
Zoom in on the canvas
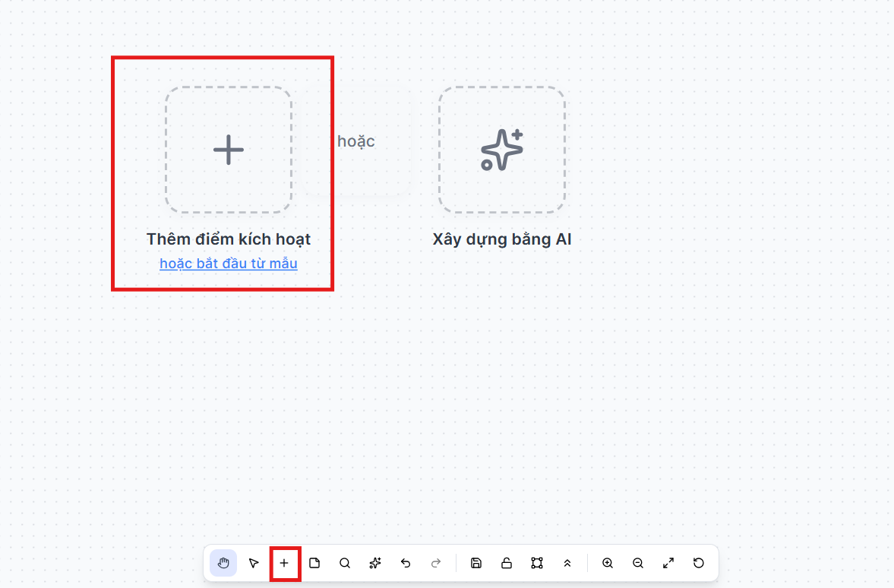608,563
